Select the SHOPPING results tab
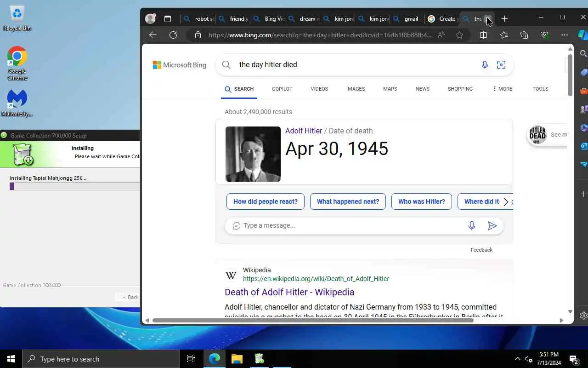Image resolution: width=588 pixels, height=368 pixels. click(460, 89)
